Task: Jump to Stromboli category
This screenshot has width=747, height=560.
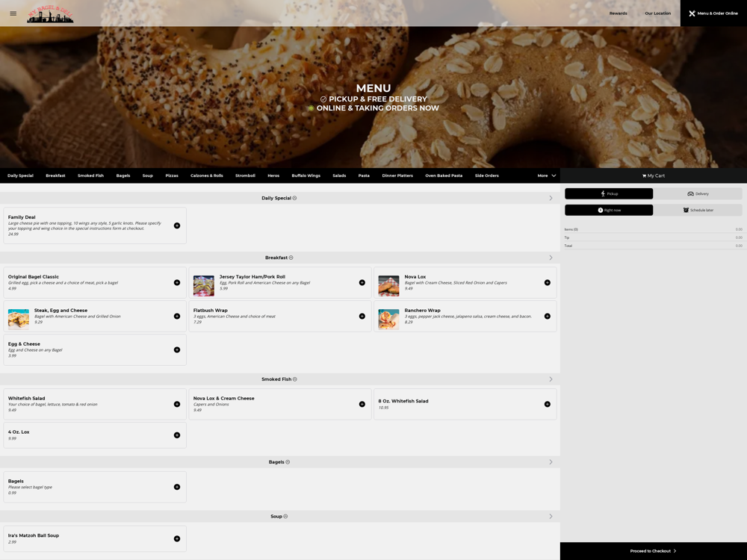Action: coord(245,175)
